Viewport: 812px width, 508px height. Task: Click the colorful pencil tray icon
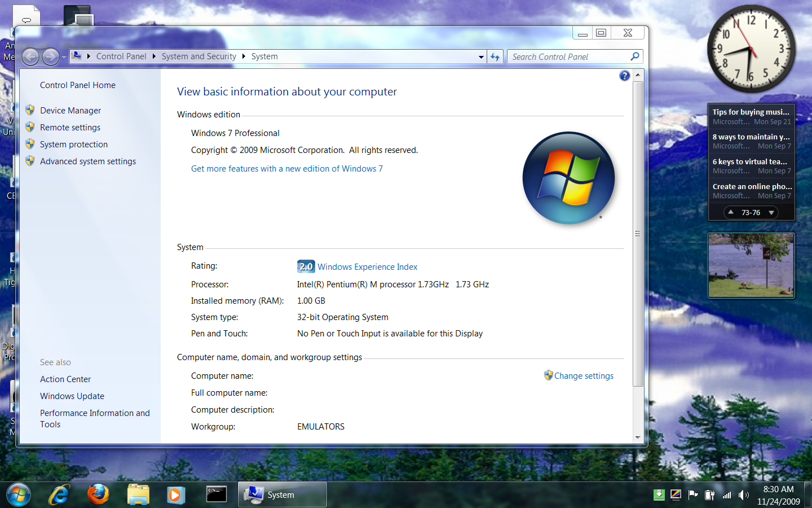pyautogui.click(x=676, y=495)
